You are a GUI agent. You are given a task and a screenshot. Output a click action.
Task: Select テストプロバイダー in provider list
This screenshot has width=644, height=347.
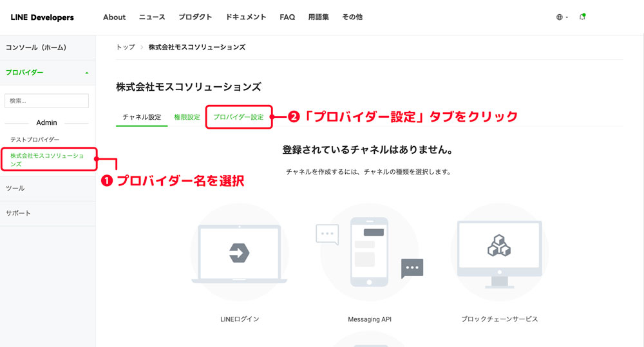pos(35,140)
